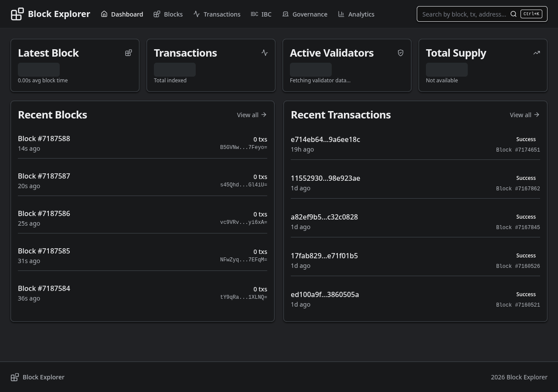Focus the search by block, tx, address field

[464, 14]
